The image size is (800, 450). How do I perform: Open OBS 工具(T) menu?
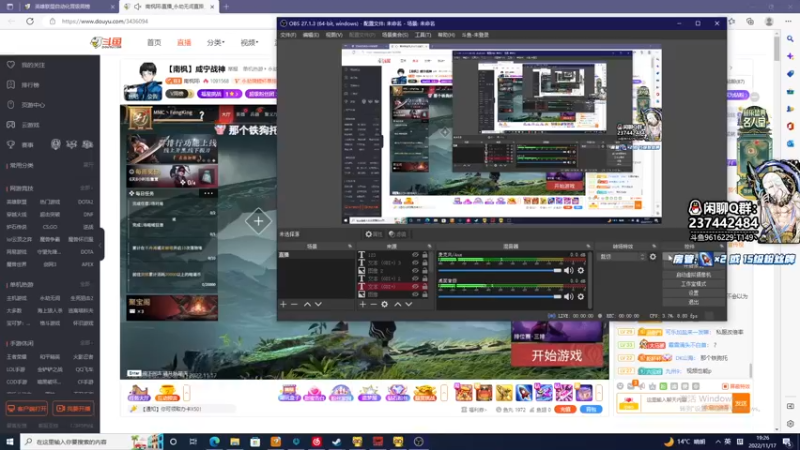click(422, 35)
